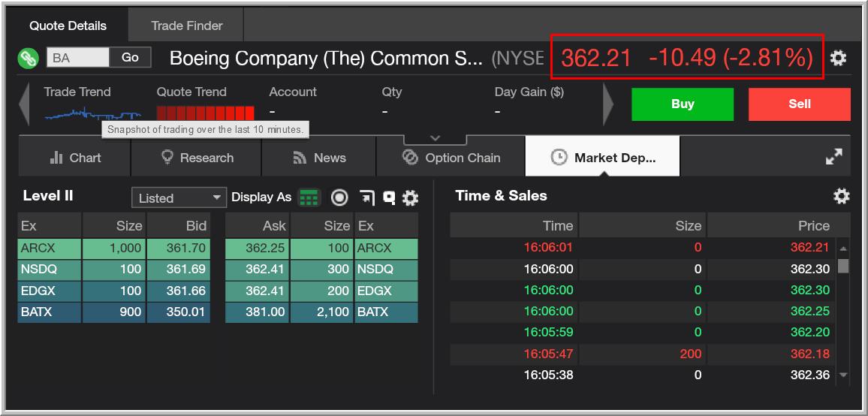The width and height of the screenshot is (868, 416).
Task: Click the green Buy button
Action: 683,104
